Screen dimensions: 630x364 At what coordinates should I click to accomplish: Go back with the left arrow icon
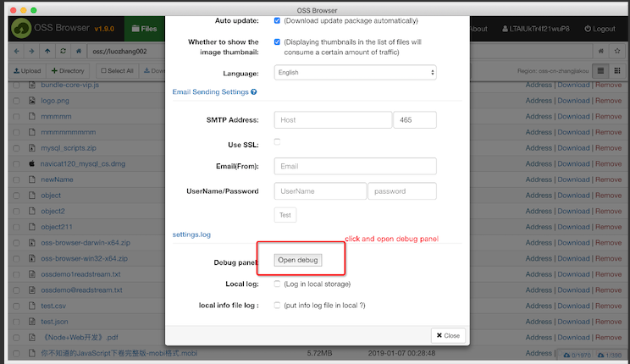click(x=16, y=51)
